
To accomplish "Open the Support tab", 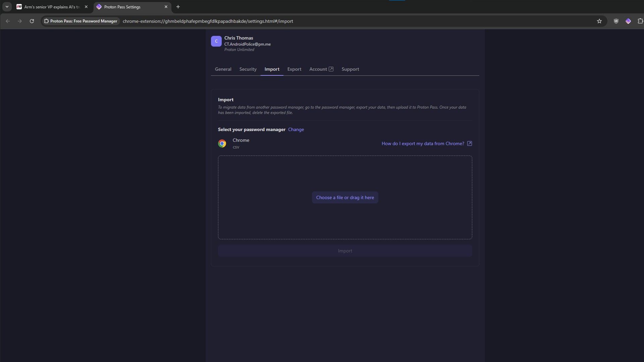I will (350, 69).
